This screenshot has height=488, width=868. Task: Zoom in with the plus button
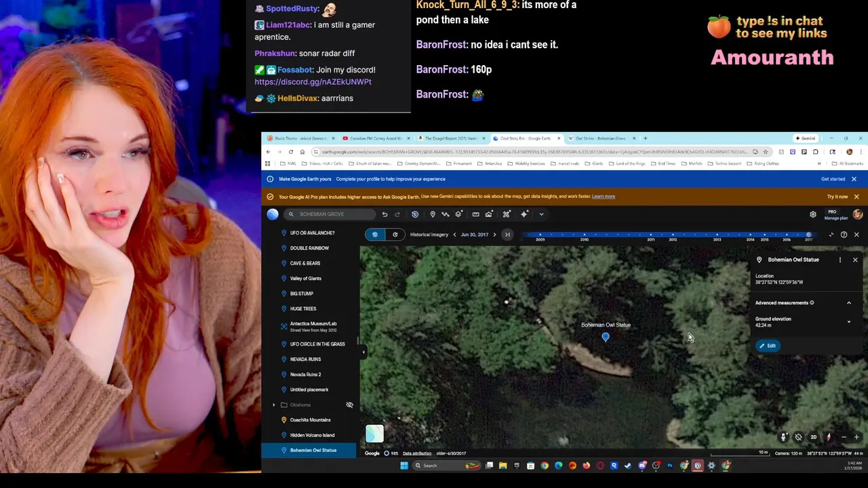[x=856, y=437]
